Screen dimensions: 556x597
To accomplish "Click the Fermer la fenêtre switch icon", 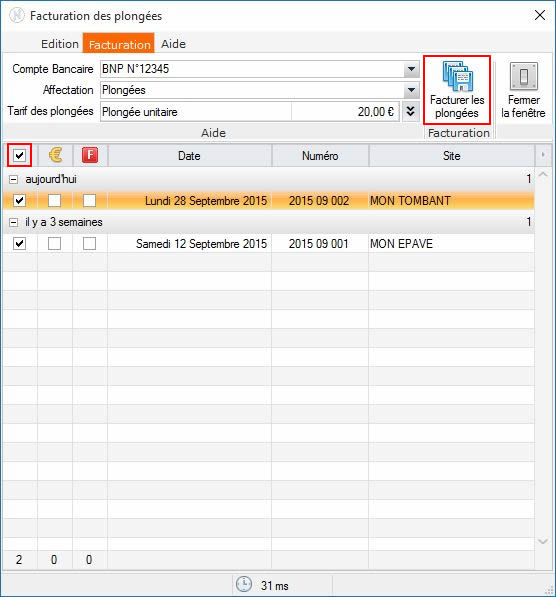I will click(524, 76).
